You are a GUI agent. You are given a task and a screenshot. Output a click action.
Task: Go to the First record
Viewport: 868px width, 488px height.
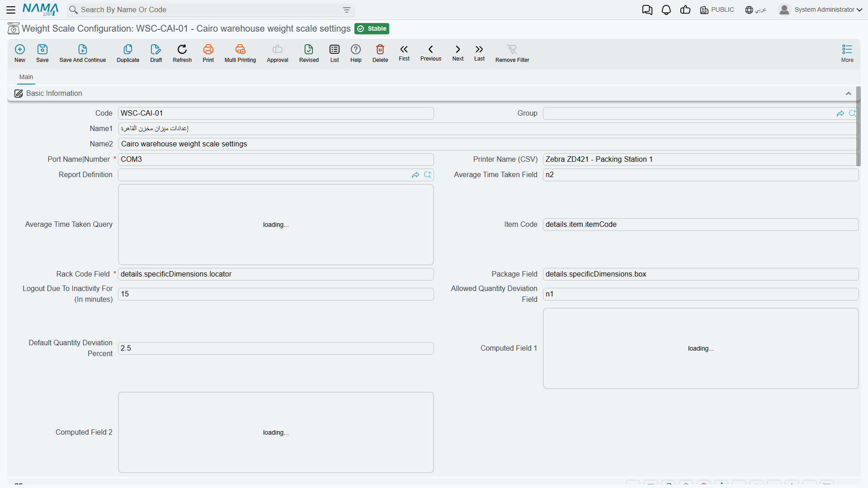[x=404, y=52]
